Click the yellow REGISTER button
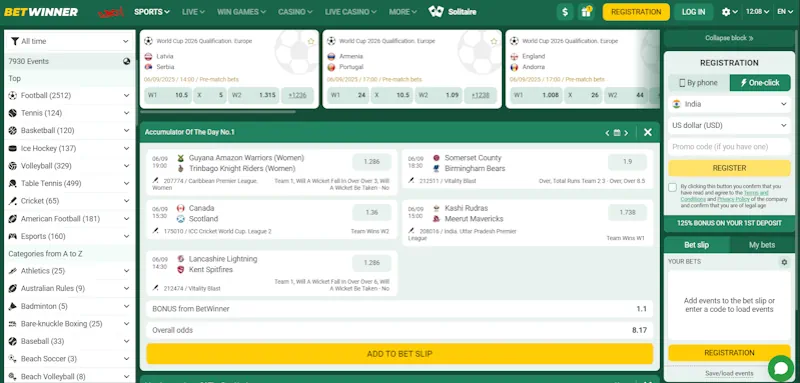The height and width of the screenshot is (383, 800). pyautogui.click(x=729, y=168)
